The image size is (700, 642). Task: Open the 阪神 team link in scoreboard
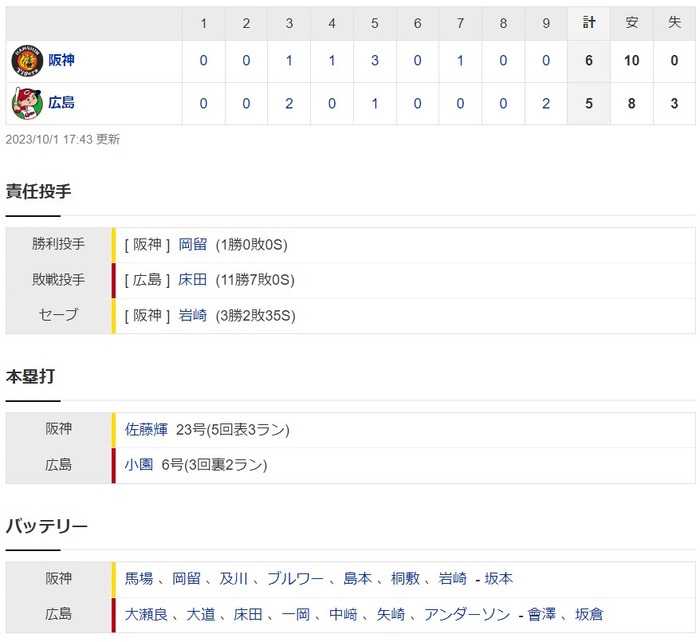[x=62, y=61]
